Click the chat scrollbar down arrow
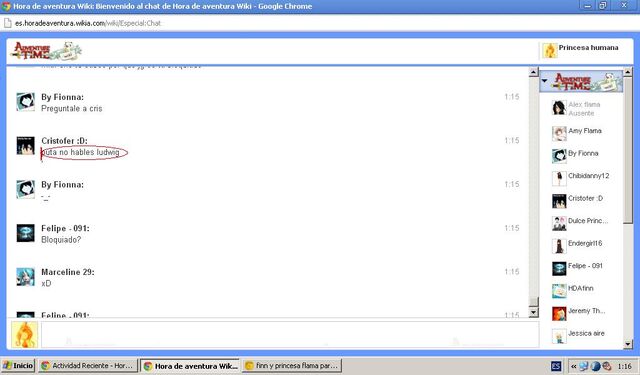This screenshot has height=375, width=640. click(x=533, y=313)
